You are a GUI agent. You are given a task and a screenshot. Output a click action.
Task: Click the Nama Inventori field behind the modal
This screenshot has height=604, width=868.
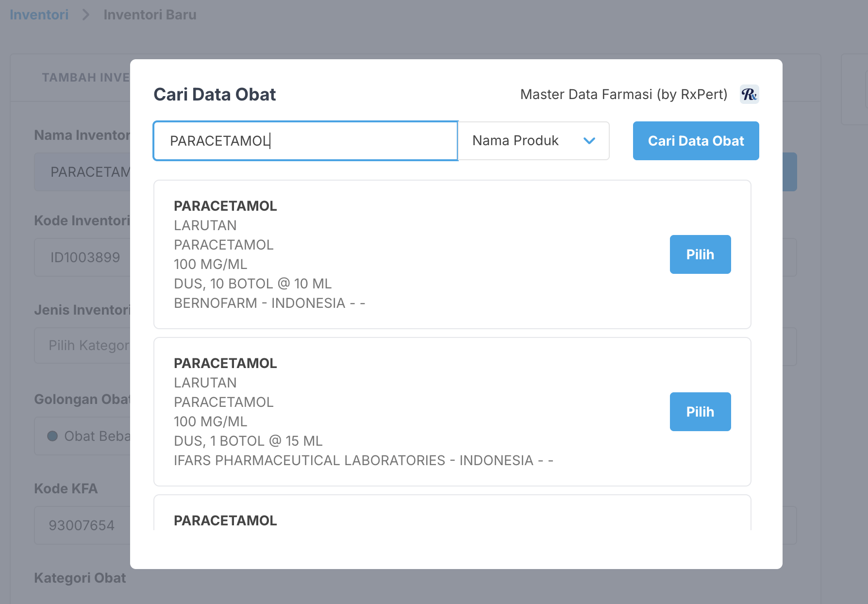[x=83, y=172]
